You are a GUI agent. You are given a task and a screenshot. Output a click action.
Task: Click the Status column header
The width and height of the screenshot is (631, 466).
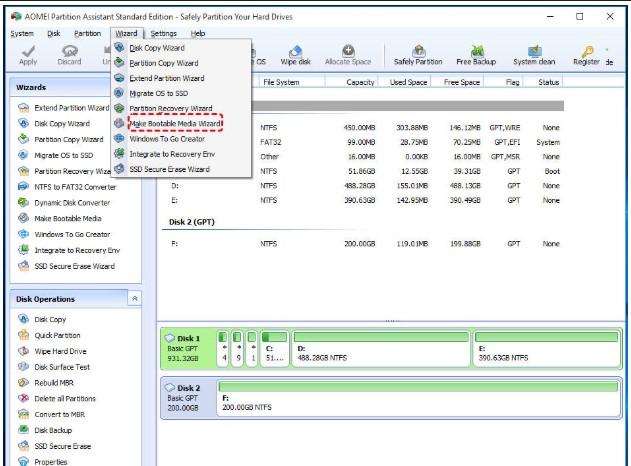pos(543,82)
